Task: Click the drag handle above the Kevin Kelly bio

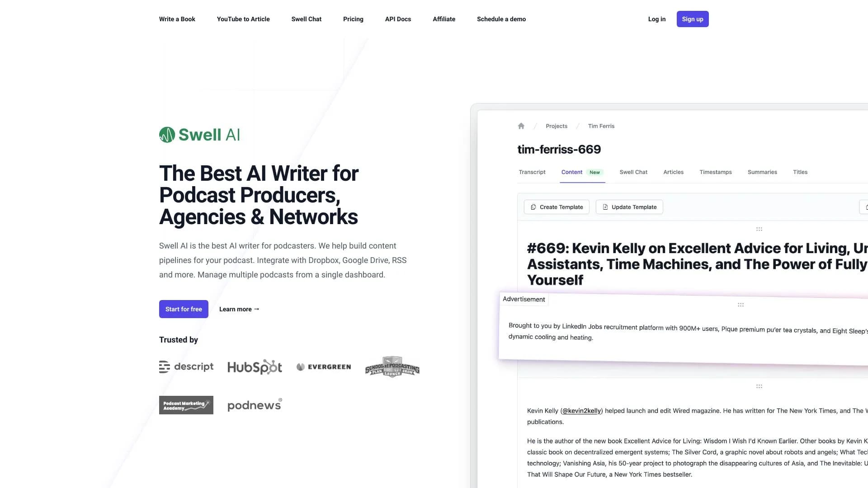Action: tap(759, 386)
